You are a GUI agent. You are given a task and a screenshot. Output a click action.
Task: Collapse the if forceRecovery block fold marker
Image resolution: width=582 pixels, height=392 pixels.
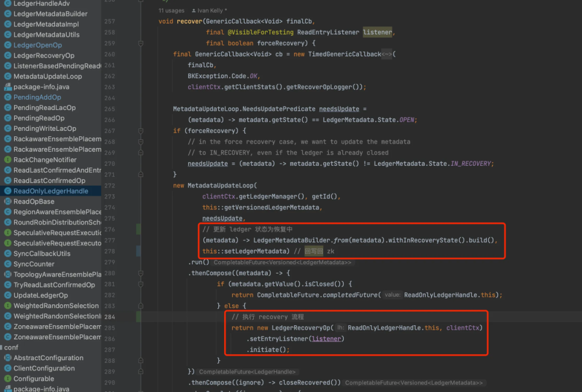[x=141, y=130]
